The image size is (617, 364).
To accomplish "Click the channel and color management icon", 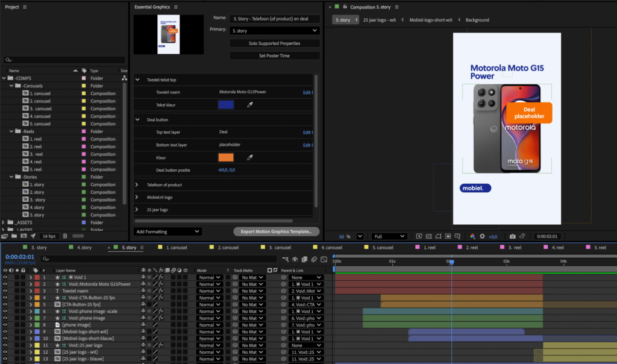I will [472, 237].
